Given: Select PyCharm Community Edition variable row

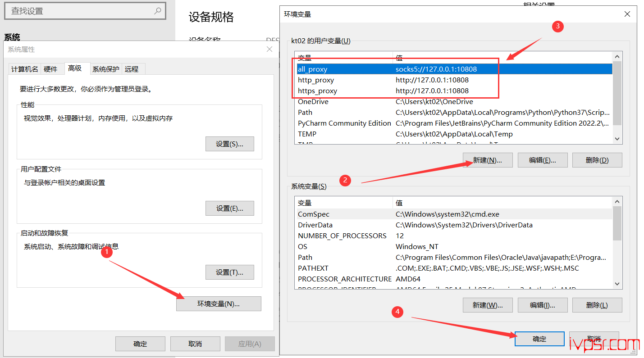Looking at the screenshot, I should tap(454, 123).
